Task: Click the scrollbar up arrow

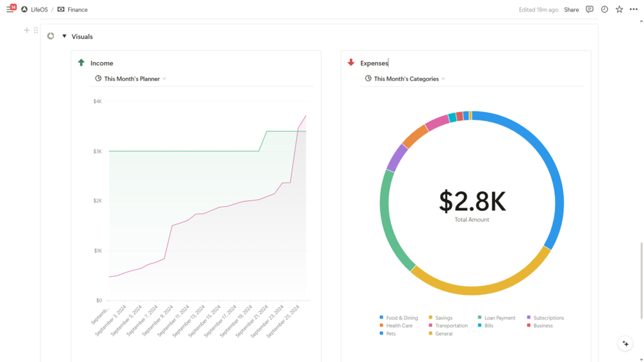Action: coord(641,21)
